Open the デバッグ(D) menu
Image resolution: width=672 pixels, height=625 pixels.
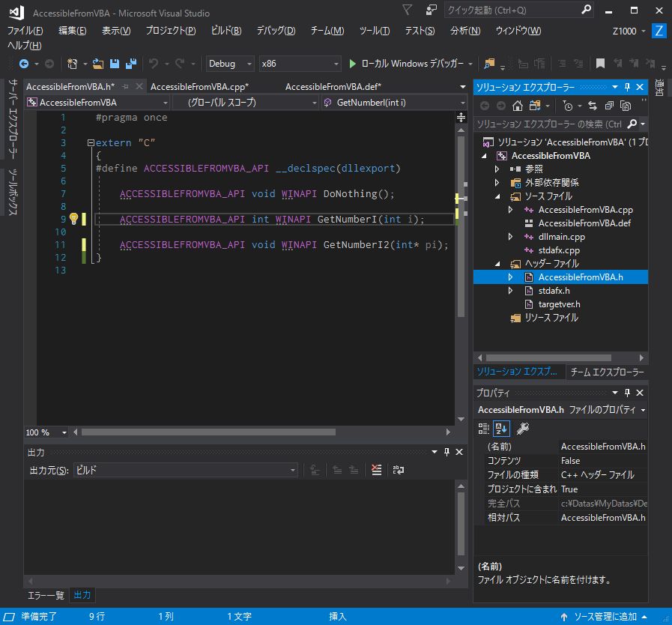[276, 31]
